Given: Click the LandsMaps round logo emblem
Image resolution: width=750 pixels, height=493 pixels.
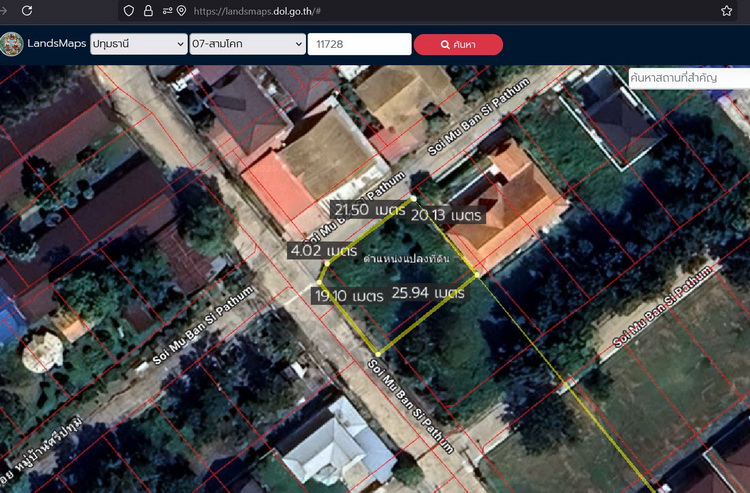Looking at the screenshot, I should (11, 44).
